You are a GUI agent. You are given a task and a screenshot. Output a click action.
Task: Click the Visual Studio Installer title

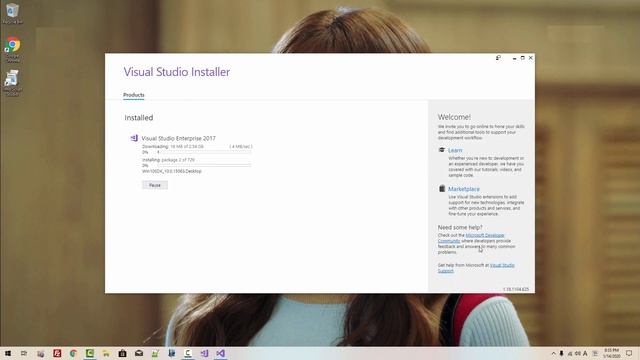coord(177,72)
